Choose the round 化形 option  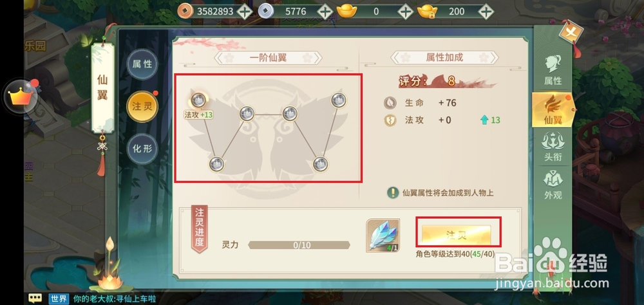pyautogui.click(x=142, y=149)
